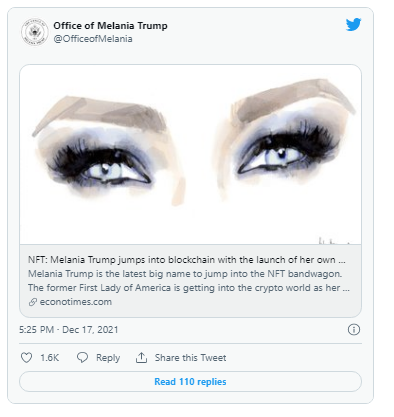Click the 5:25 PM Dec 17, 2021 timestamp
This screenshot has width=394, height=417.
click(x=69, y=330)
